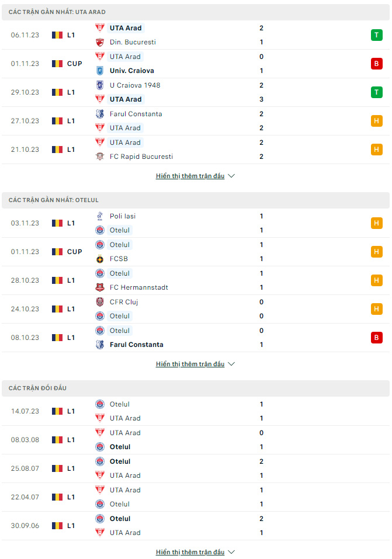The width and height of the screenshot is (392, 559).
Task: Click the Univ. Craiova team logo
Action: (x=100, y=71)
